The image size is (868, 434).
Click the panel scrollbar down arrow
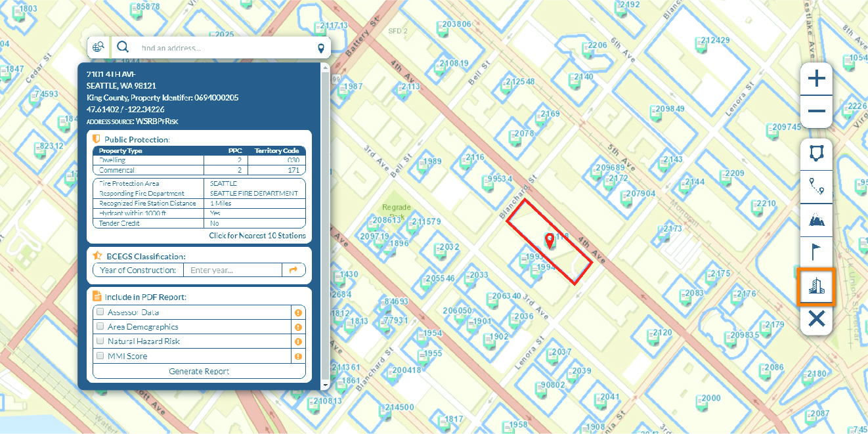pyautogui.click(x=324, y=385)
